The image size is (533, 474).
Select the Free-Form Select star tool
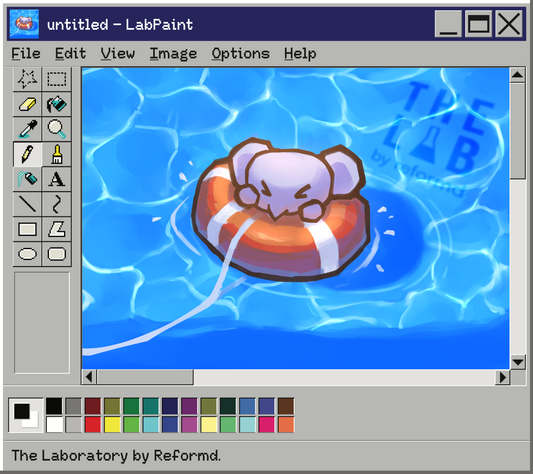pyautogui.click(x=27, y=79)
